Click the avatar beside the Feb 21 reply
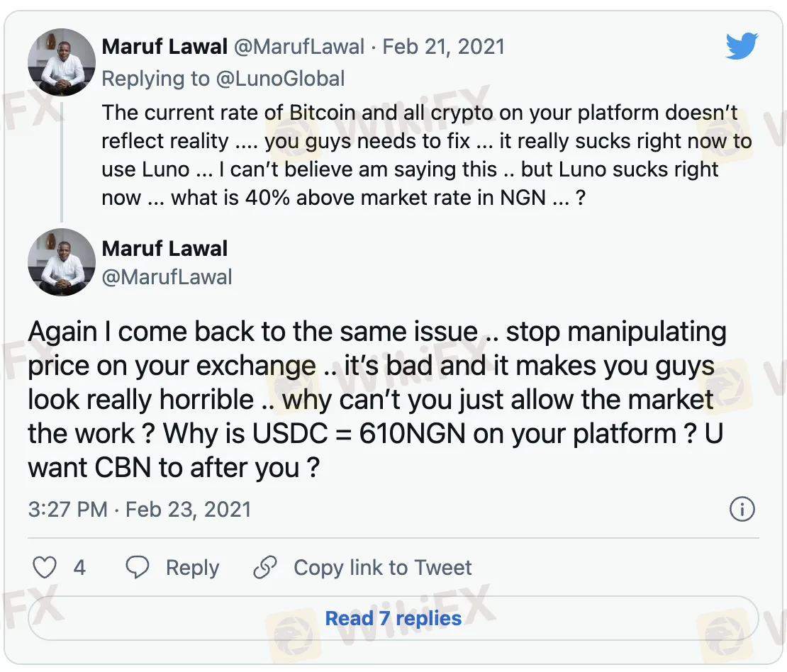The height and width of the screenshot is (672, 787). coord(62,62)
